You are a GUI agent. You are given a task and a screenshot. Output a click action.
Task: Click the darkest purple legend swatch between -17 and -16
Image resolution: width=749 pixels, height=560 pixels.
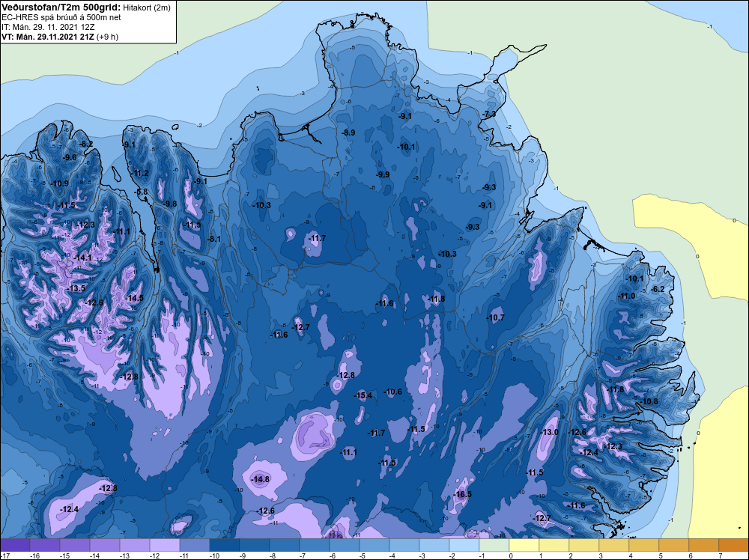click(15, 545)
